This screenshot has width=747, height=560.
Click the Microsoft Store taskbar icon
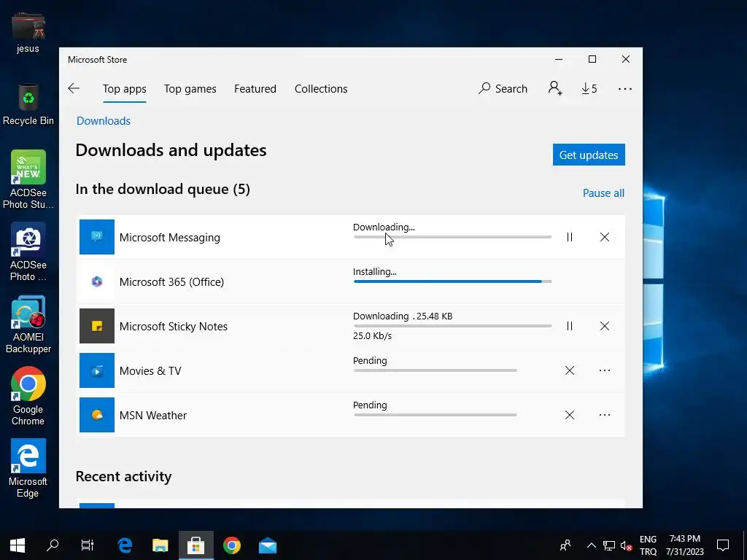(196, 545)
